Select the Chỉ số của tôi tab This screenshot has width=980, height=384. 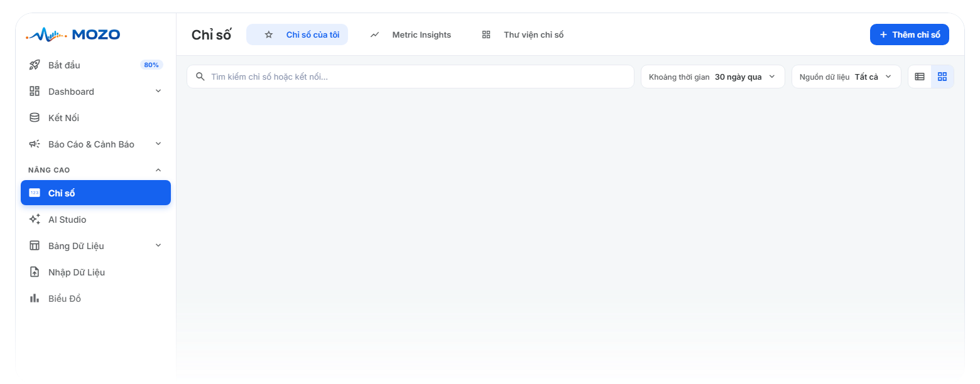pos(297,35)
